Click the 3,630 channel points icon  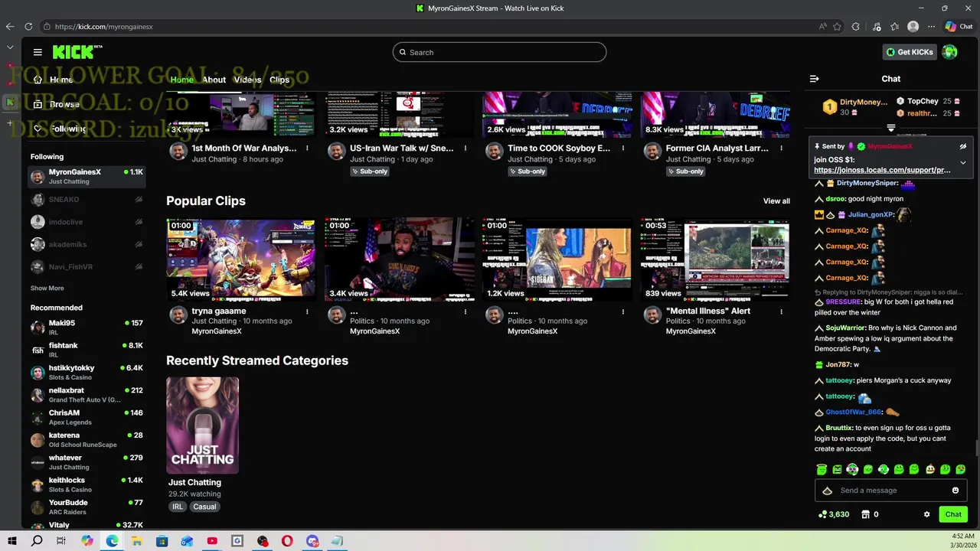(x=822, y=514)
